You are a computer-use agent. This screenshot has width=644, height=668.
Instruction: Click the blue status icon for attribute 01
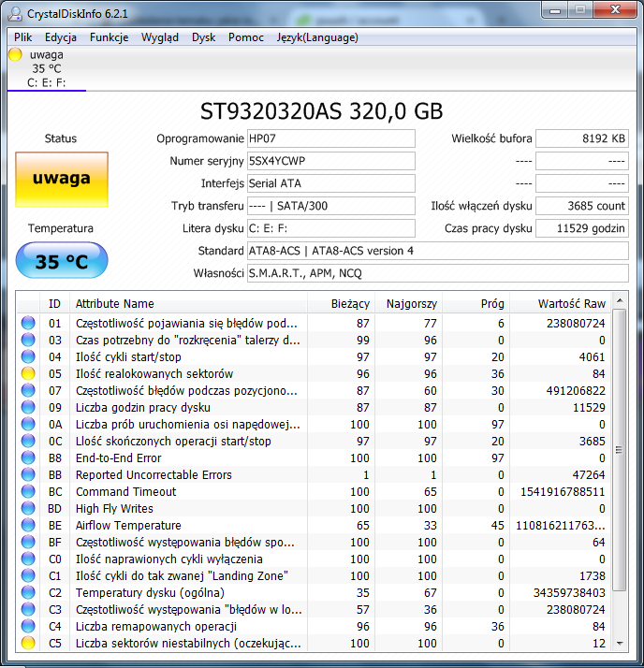[x=28, y=323]
